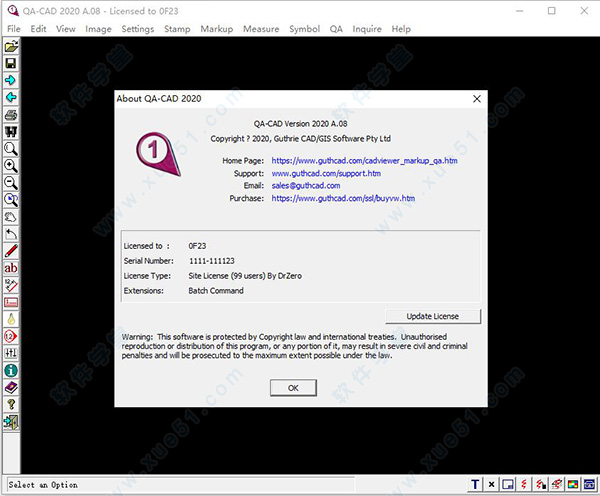Open the Measure menu
The image size is (600, 496).
(261, 29)
